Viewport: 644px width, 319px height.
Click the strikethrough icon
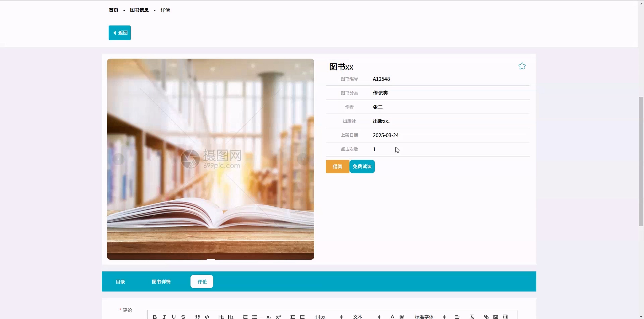[x=183, y=317]
